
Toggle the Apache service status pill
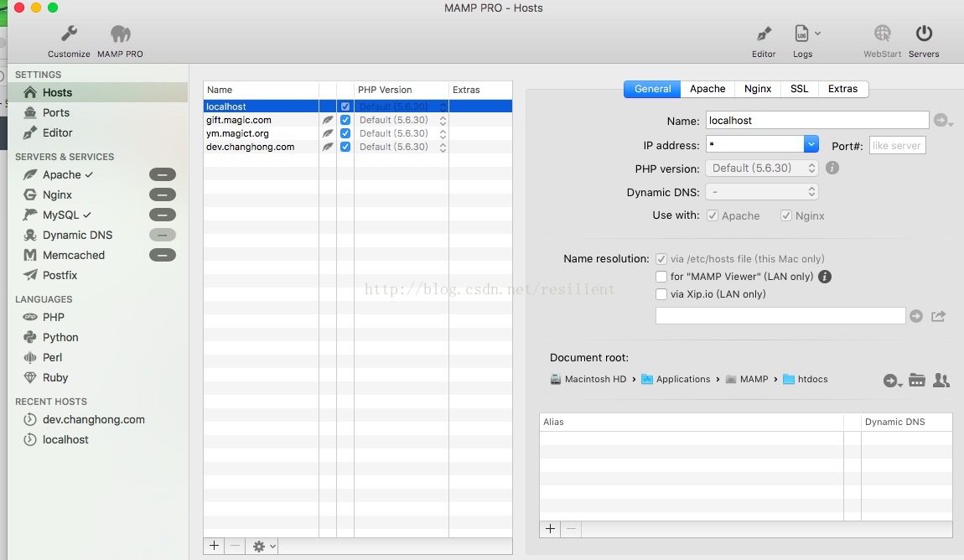[x=163, y=174]
